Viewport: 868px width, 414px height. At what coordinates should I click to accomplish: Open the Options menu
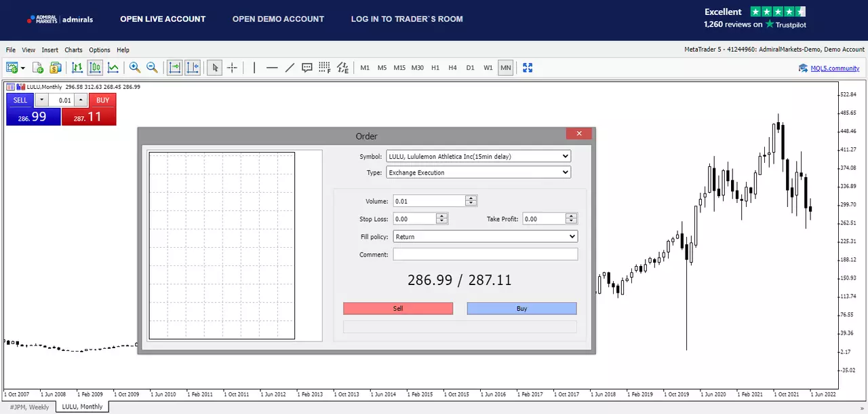99,50
